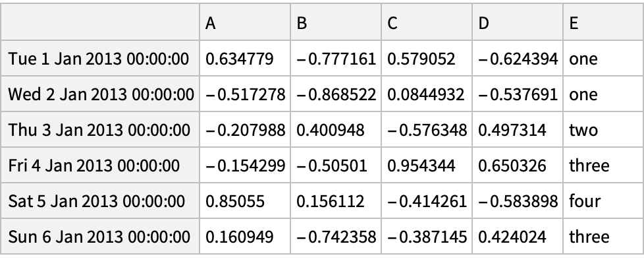Select the cell reading "four"
Viewport: 644px width, 277px height.
601,201
